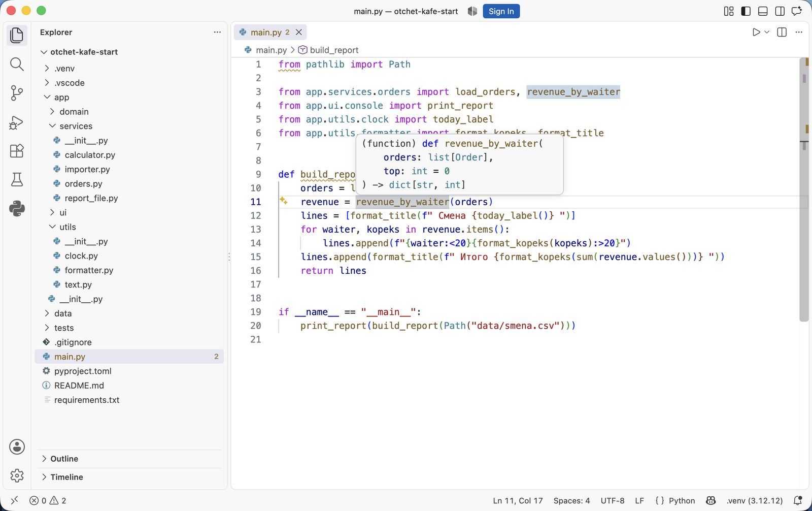This screenshot has width=812, height=511.
Task: Toggle the Chat panel
Action: [x=797, y=11]
